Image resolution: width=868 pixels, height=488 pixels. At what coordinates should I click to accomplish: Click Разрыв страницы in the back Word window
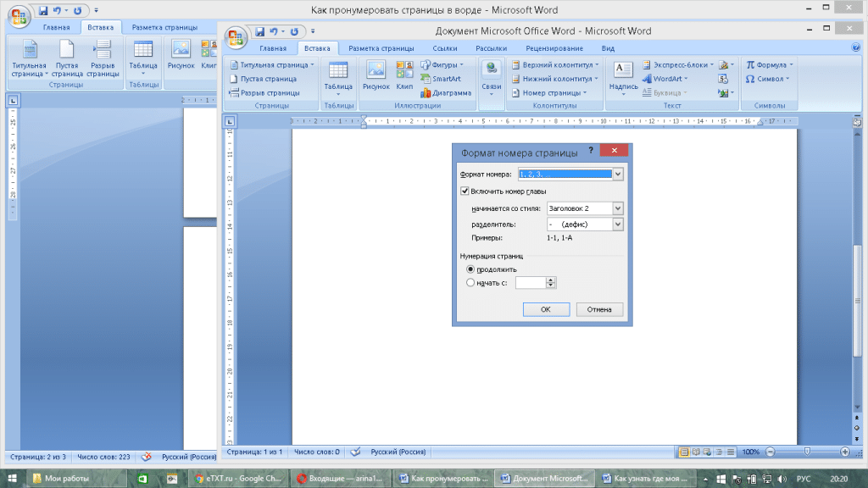pos(103,58)
